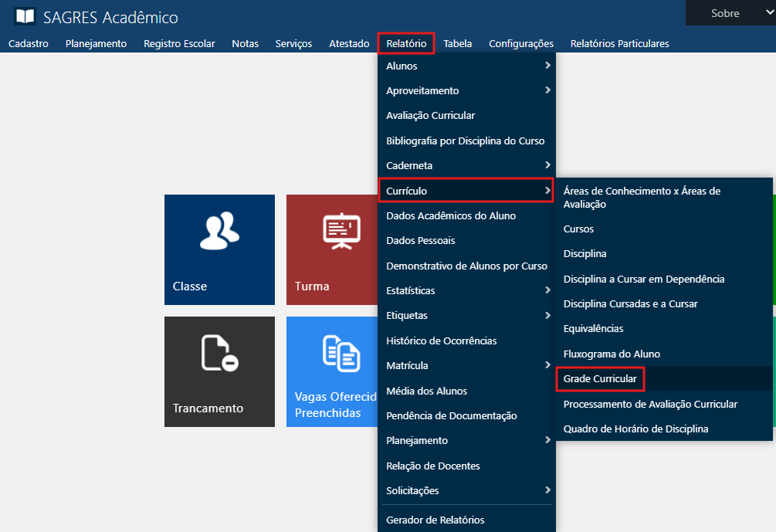The image size is (776, 532).
Task: Open the Vagas Oferecidas documents tile
Action: 332,371
